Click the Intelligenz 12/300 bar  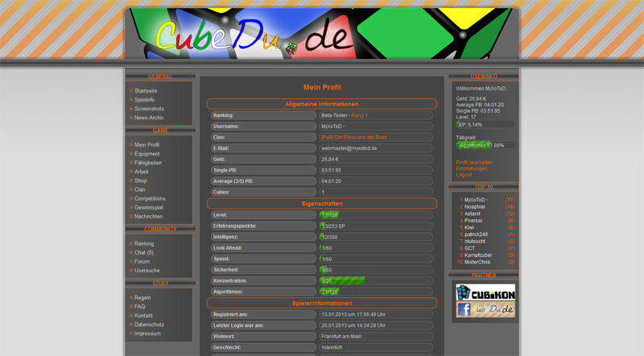pyautogui.click(x=376, y=237)
